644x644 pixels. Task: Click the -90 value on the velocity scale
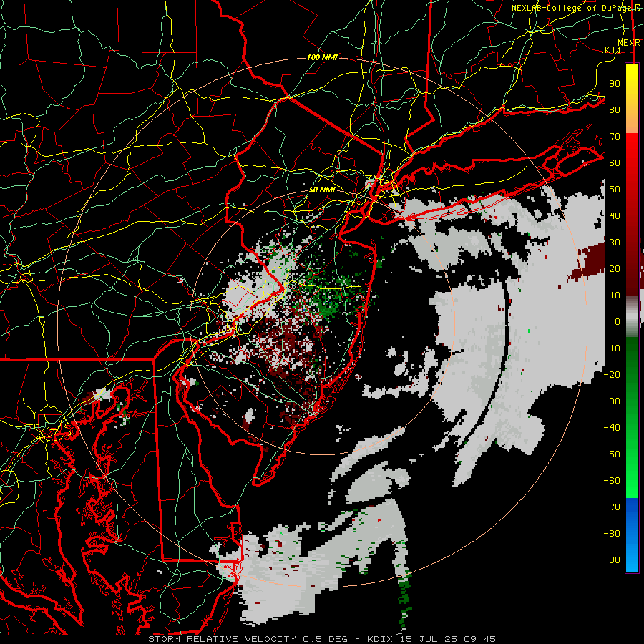[x=612, y=560]
